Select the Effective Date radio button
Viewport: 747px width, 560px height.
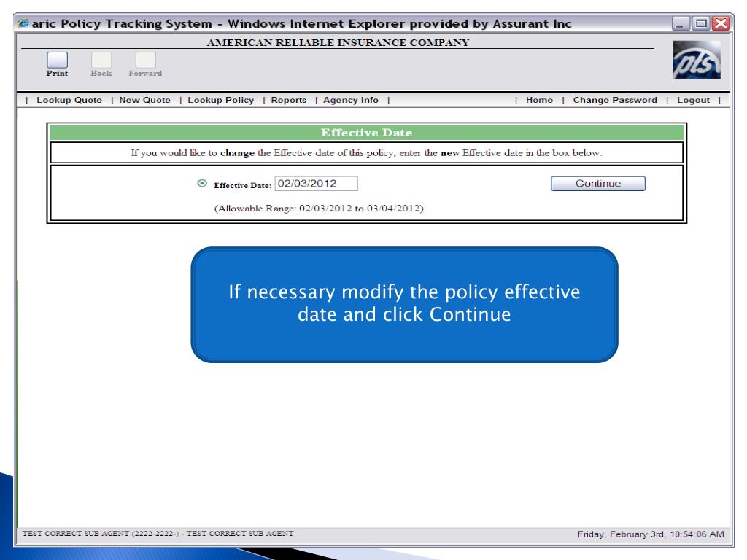tap(202, 183)
